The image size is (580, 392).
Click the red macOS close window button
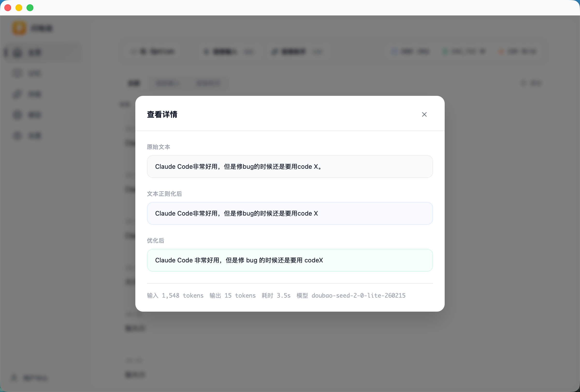[8, 8]
